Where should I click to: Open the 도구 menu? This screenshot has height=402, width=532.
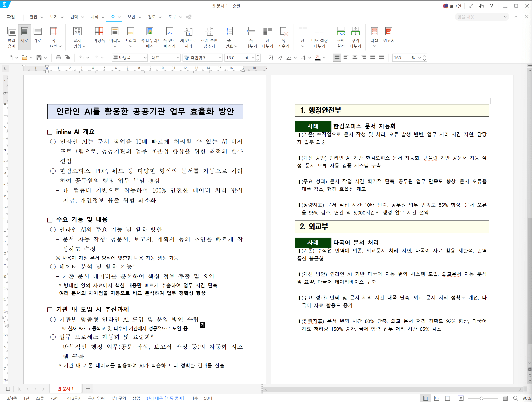(x=173, y=17)
